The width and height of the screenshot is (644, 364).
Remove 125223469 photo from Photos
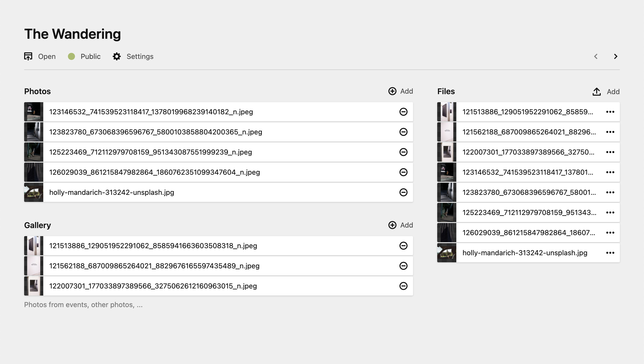tap(404, 152)
